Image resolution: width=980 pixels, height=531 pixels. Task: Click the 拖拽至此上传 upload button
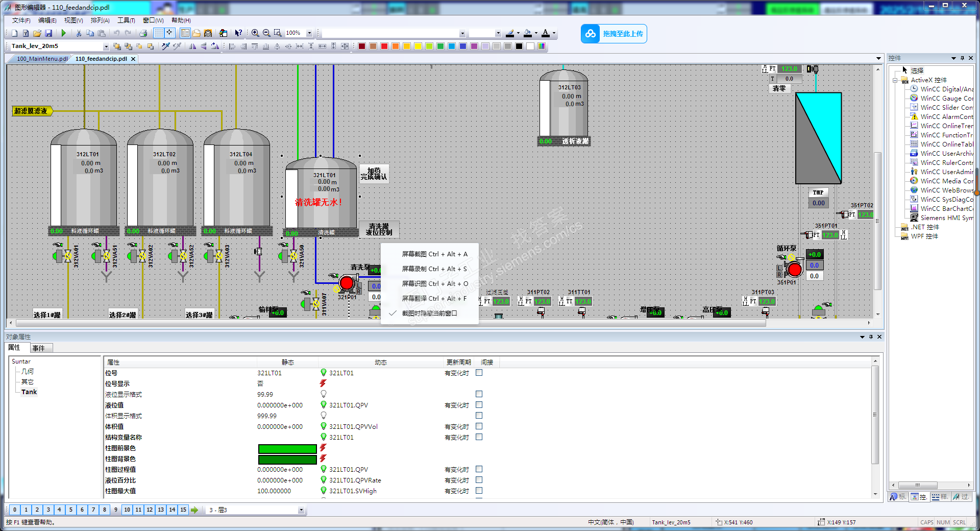[x=614, y=34]
